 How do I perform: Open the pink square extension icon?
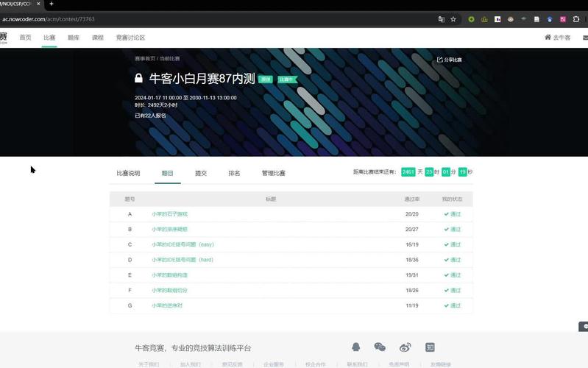click(x=563, y=19)
